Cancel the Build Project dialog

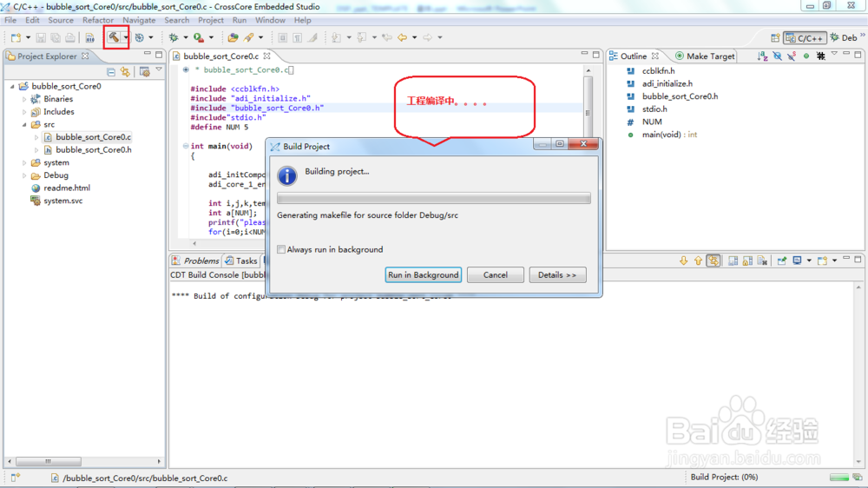(x=495, y=274)
